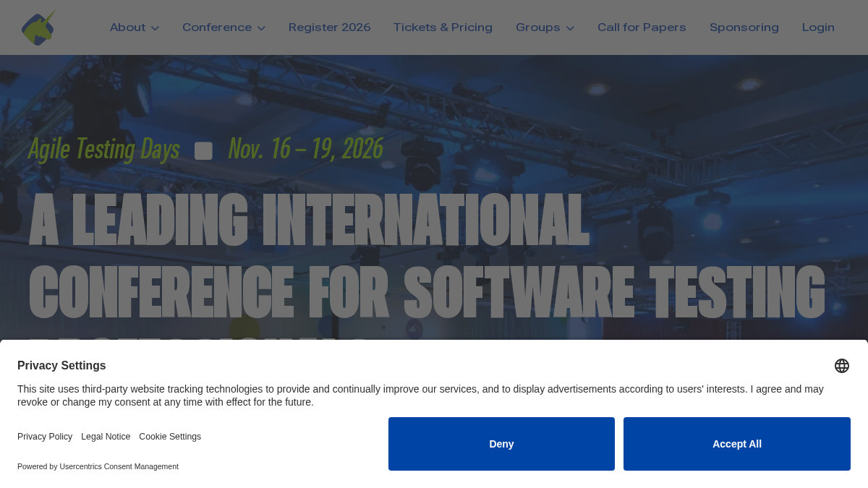Viewport: 868px width, 488px height.
Task: Open Cookie Settings link
Action: [x=170, y=437]
